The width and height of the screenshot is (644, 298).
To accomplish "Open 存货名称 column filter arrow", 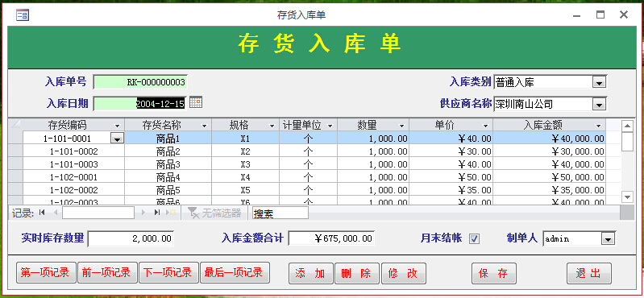I will pyautogui.click(x=205, y=126).
